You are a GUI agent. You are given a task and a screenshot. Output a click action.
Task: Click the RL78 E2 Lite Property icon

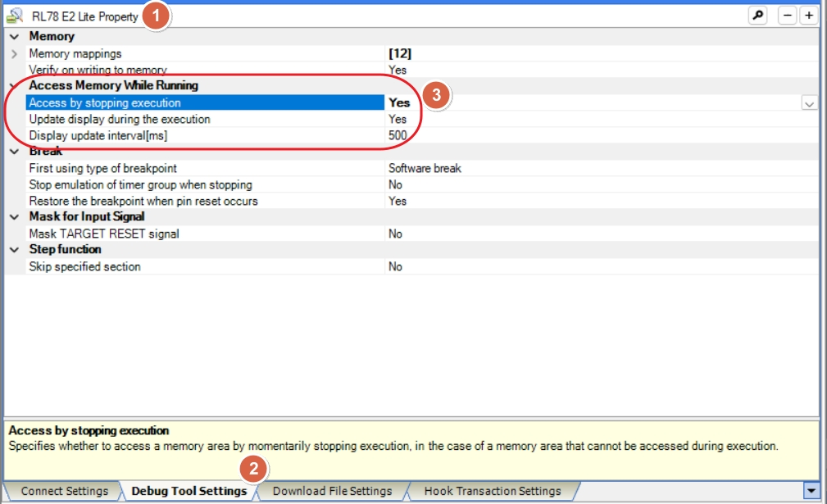coord(15,16)
